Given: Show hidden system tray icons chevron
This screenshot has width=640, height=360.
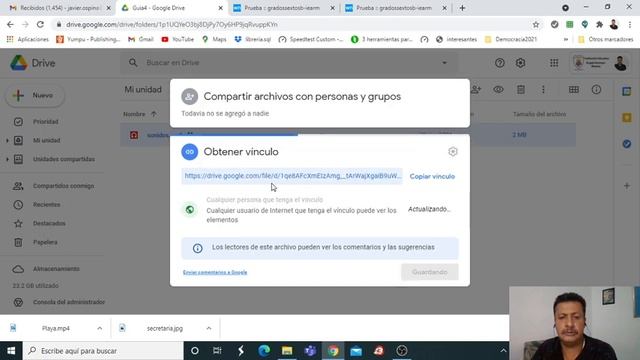Looking at the screenshot, I should click(x=503, y=351).
